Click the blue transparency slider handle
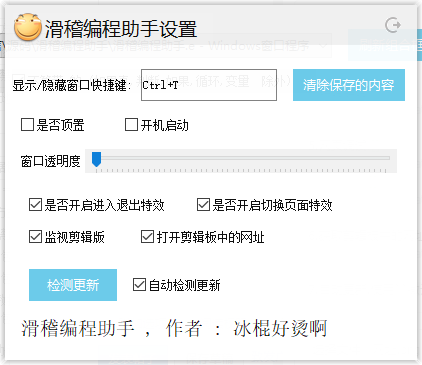The image size is (422, 365). tap(96, 159)
